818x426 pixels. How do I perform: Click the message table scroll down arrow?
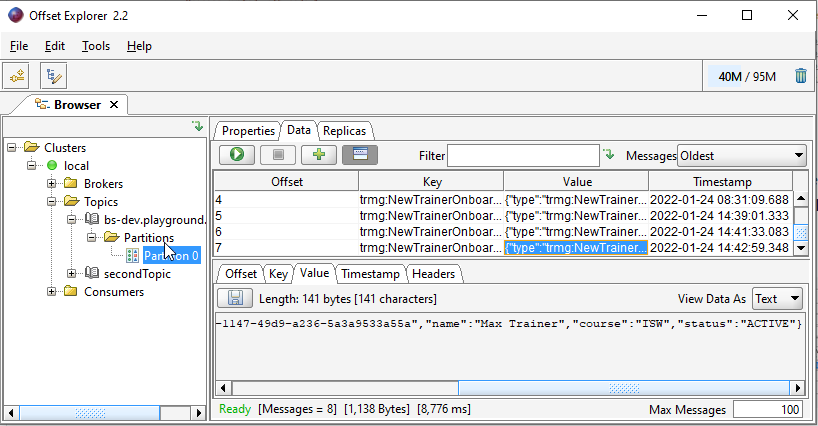[801, 248]
